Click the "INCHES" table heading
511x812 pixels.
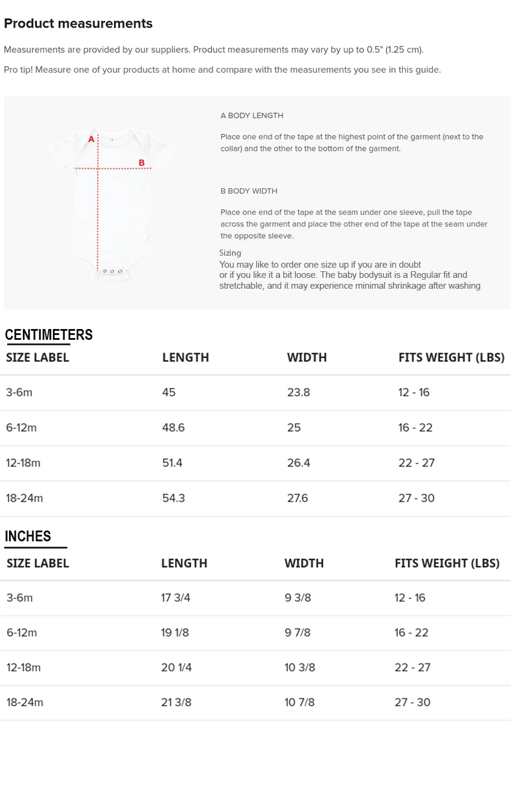pos(28,536)
